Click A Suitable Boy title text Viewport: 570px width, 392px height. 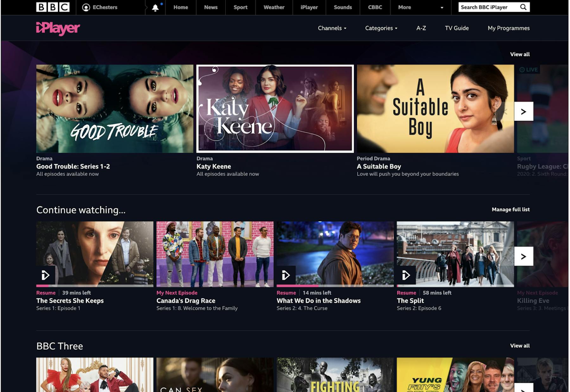(x=379, y=166)
